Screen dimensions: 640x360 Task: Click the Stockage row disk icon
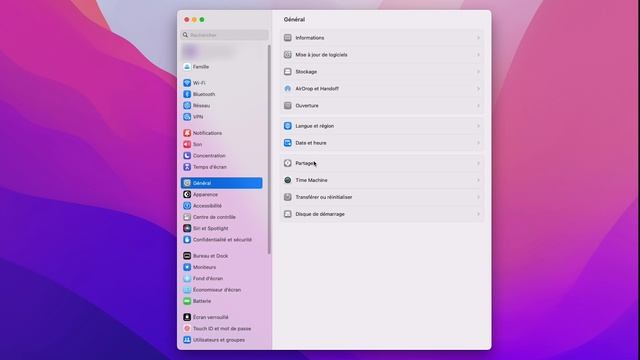(288, 72)
